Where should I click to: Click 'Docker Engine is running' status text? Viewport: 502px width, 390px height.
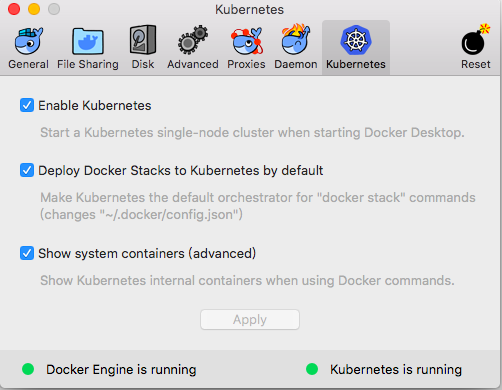point(121,370)
